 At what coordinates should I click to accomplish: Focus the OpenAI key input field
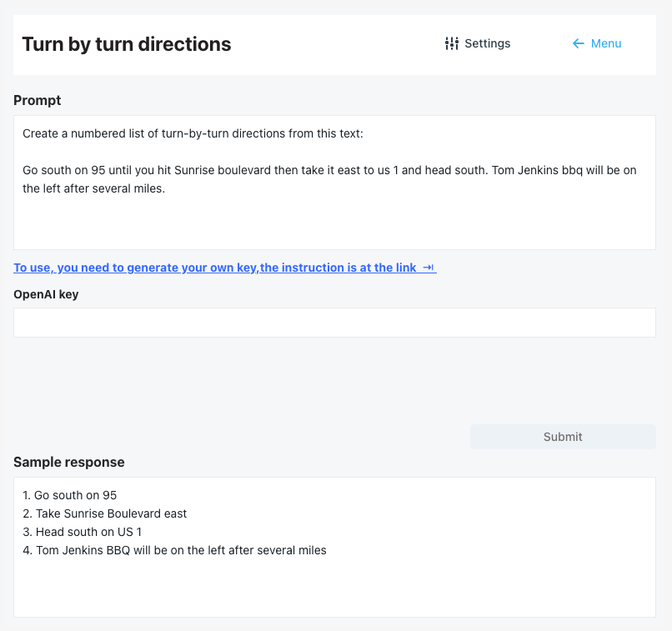click(x=333, y=323)
